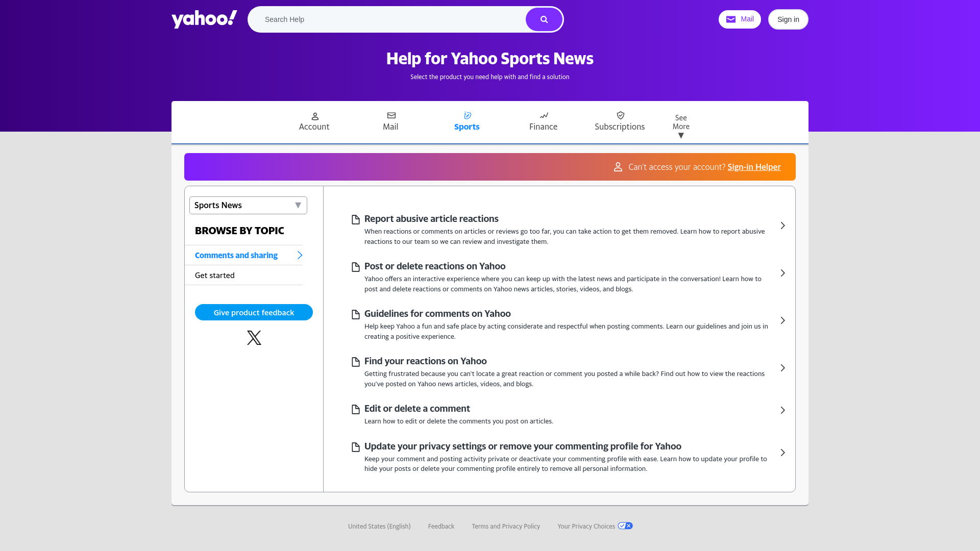
Task: Select the Sports tab
Action: pos(467,122)
